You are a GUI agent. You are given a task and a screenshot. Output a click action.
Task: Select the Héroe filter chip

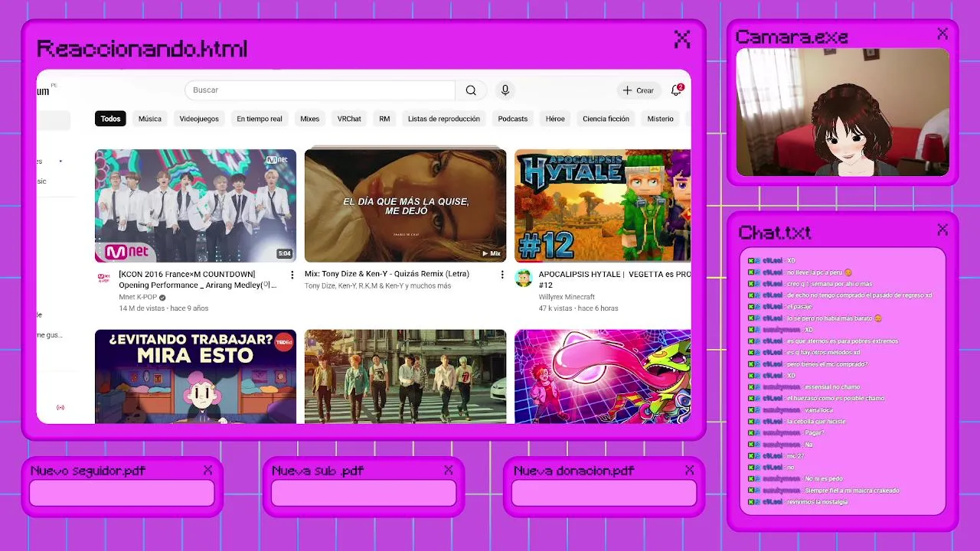click(555, 119)
